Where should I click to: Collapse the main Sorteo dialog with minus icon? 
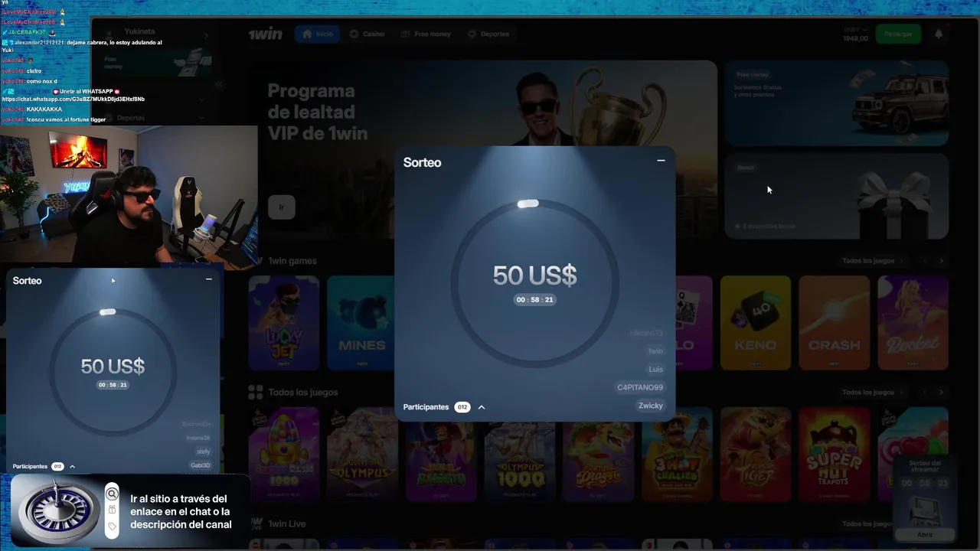(661, 161)
